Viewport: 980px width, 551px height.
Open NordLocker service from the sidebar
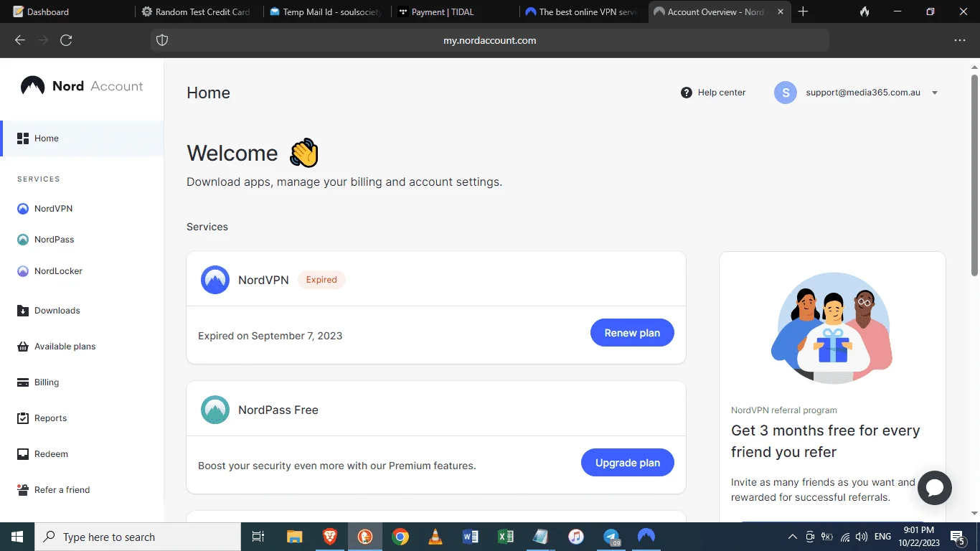(50, 271)
